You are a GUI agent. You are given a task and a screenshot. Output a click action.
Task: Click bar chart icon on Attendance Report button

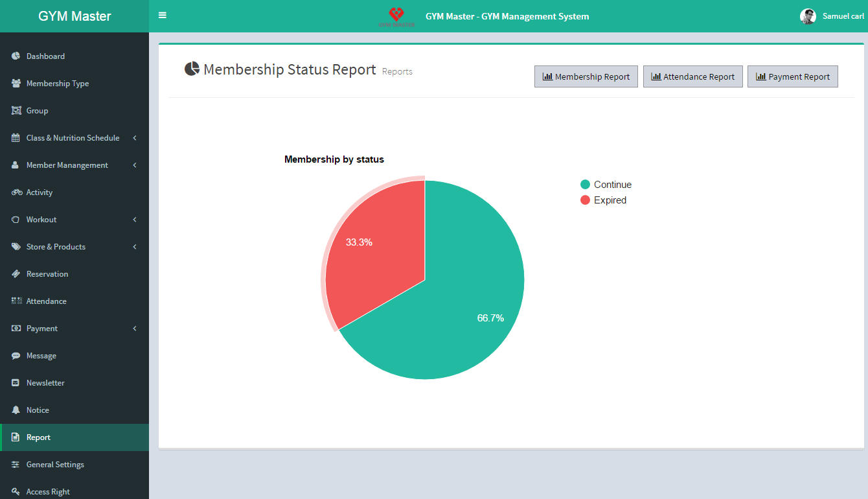(x=656, y=76)
